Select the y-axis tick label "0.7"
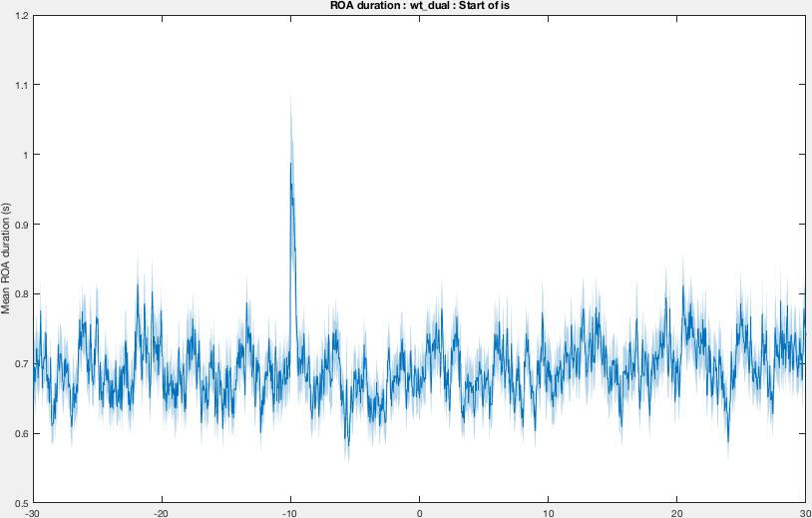This screenshot has width=812, height=518. coord(22,363)
